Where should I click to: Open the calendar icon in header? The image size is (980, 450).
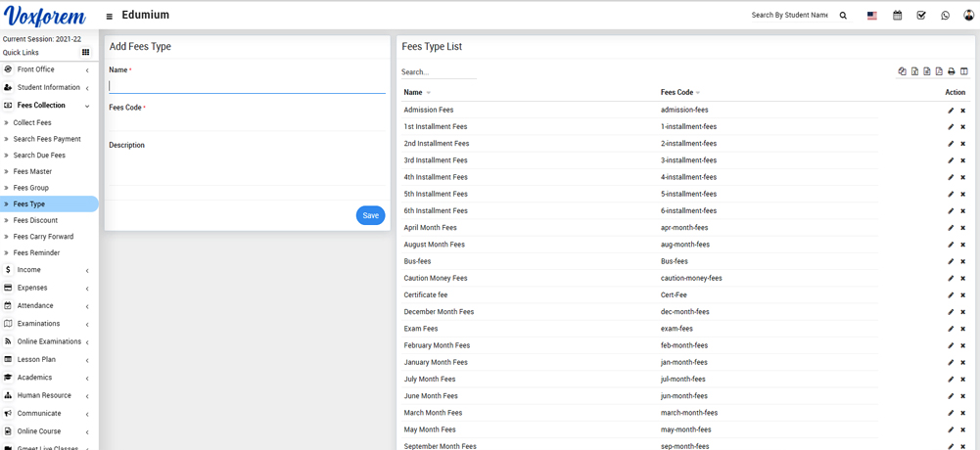click(x=897, y=16)
